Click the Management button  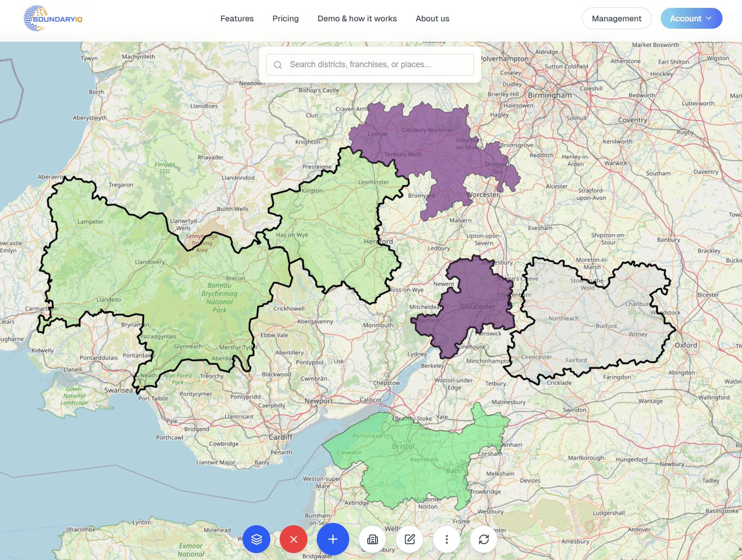617,19
